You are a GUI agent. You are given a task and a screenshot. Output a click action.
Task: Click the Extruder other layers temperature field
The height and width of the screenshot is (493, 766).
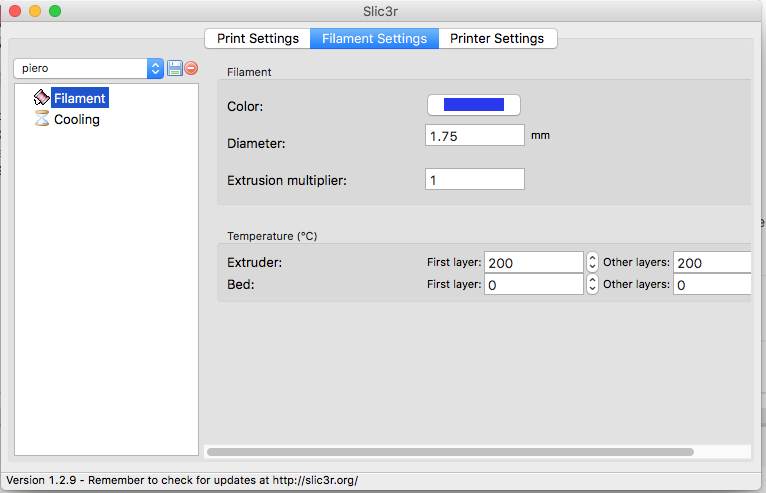click(712, 262)
